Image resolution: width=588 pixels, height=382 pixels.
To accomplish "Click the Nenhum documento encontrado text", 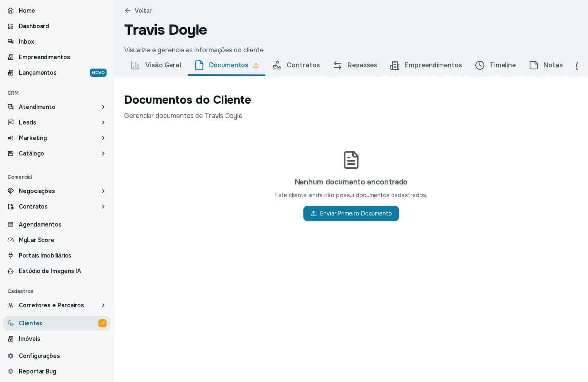I will click(351, 182).
